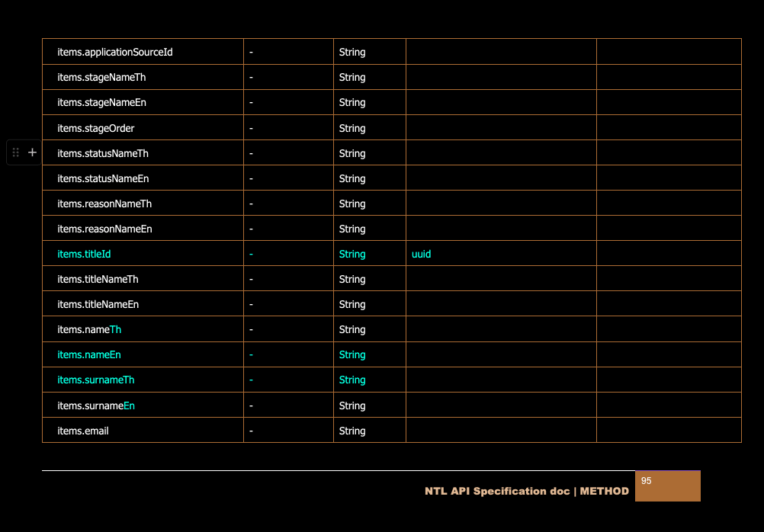Click the items.nameTh cell
This screenshot has width=764, height=532.
pyautogui.click(x=89, y=330)
